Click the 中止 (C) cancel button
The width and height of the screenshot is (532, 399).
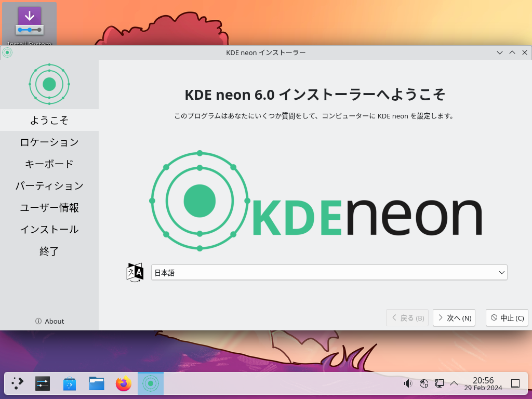507,318
